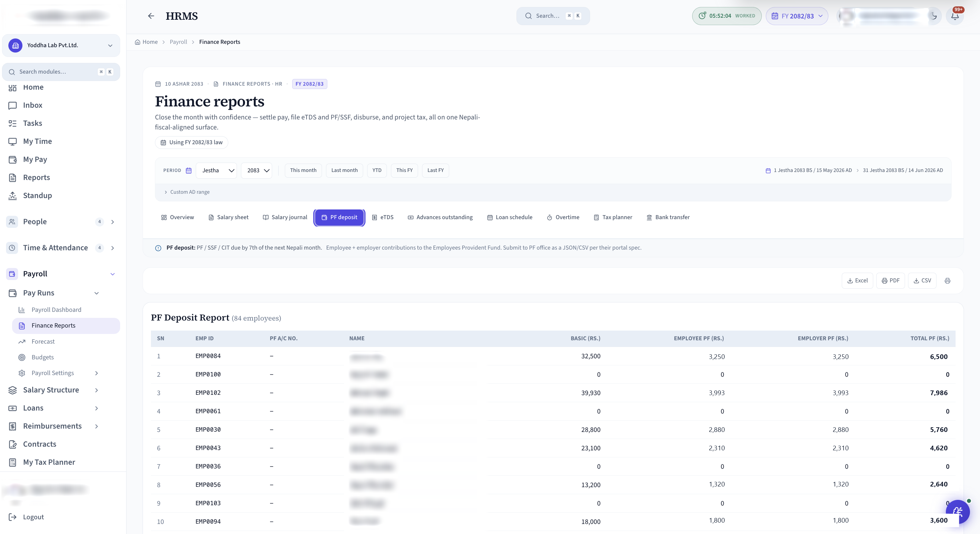
Task: Switch to the Tax planner tab
Action: point(613,217)
